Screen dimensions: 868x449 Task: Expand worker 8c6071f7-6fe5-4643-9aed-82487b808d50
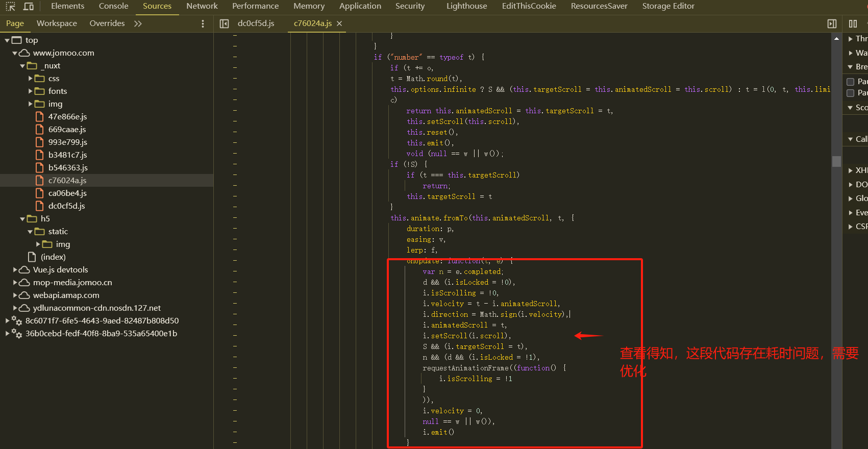click(7, 321)
